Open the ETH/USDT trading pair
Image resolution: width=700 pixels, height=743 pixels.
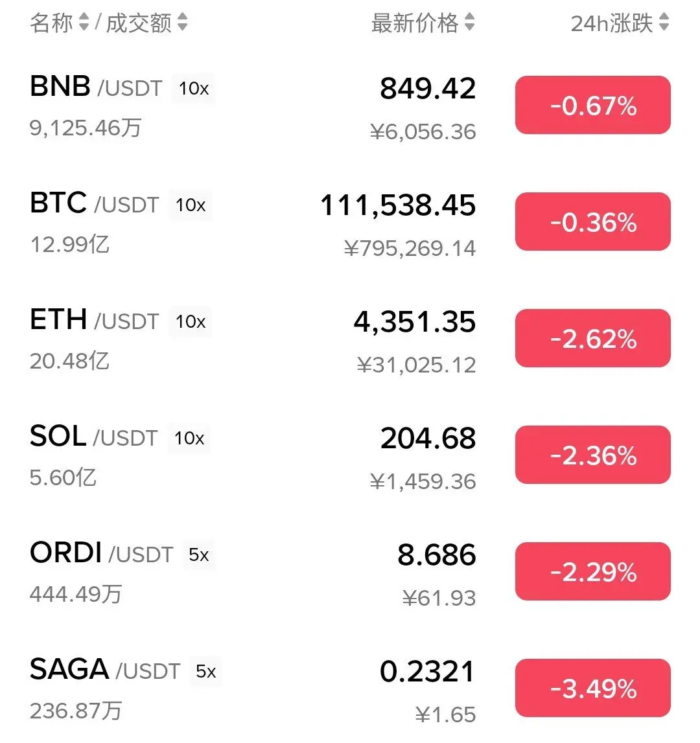350,339
